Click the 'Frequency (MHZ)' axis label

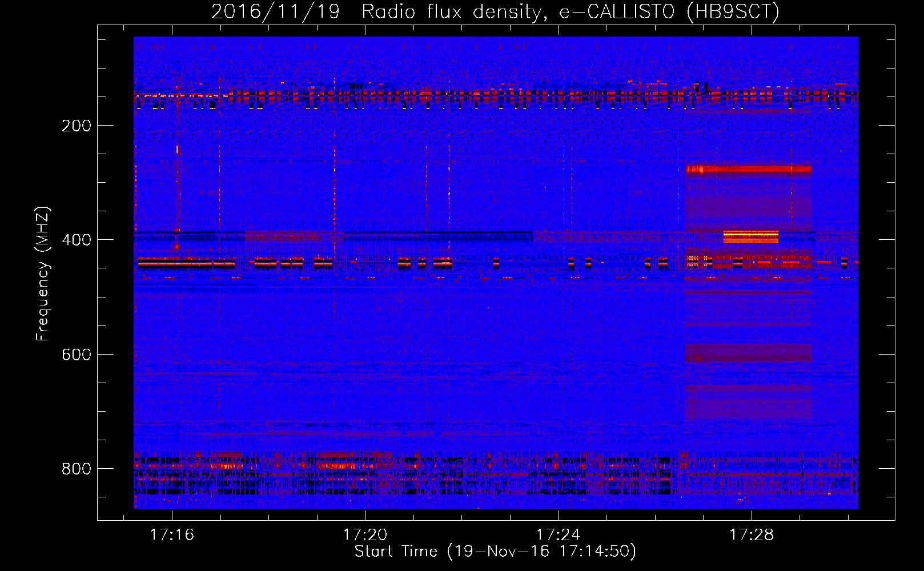(x=42, y=274)
